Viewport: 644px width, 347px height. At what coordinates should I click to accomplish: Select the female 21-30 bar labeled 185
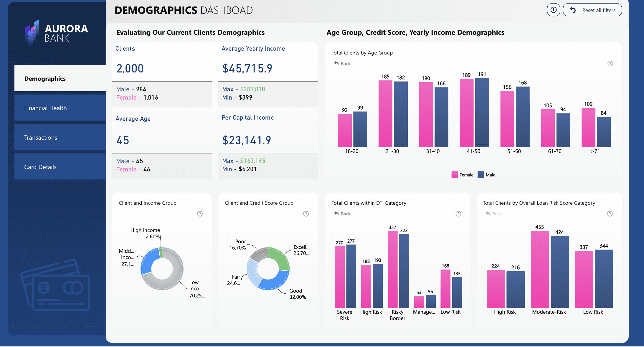click(385, 114)
